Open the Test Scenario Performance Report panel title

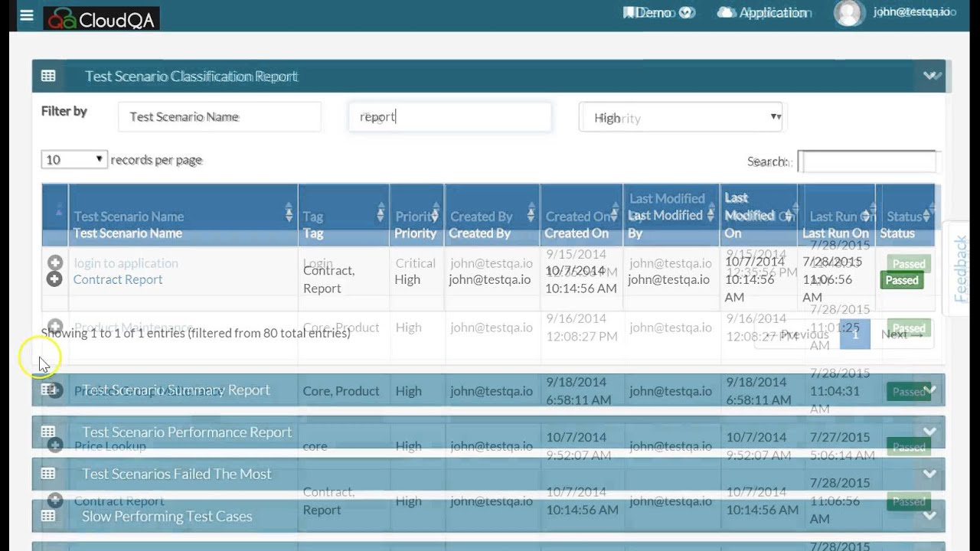click(x=187, y=432)
